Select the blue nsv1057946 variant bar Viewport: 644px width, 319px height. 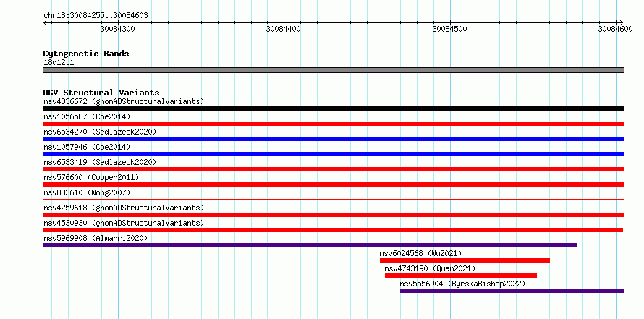[333, 154]
